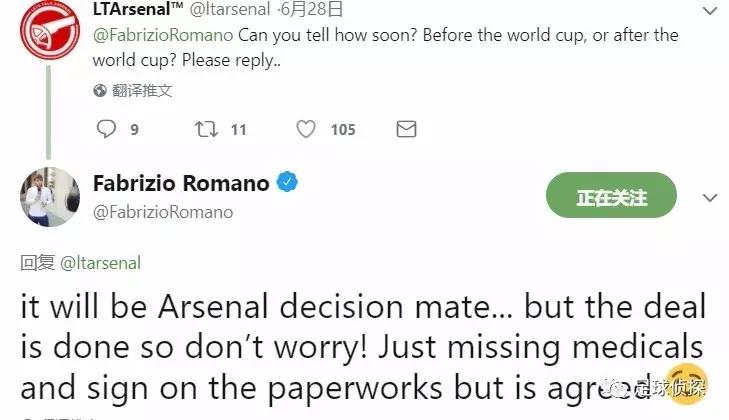Click the 11 retweets count

click(x=238, y=129)
